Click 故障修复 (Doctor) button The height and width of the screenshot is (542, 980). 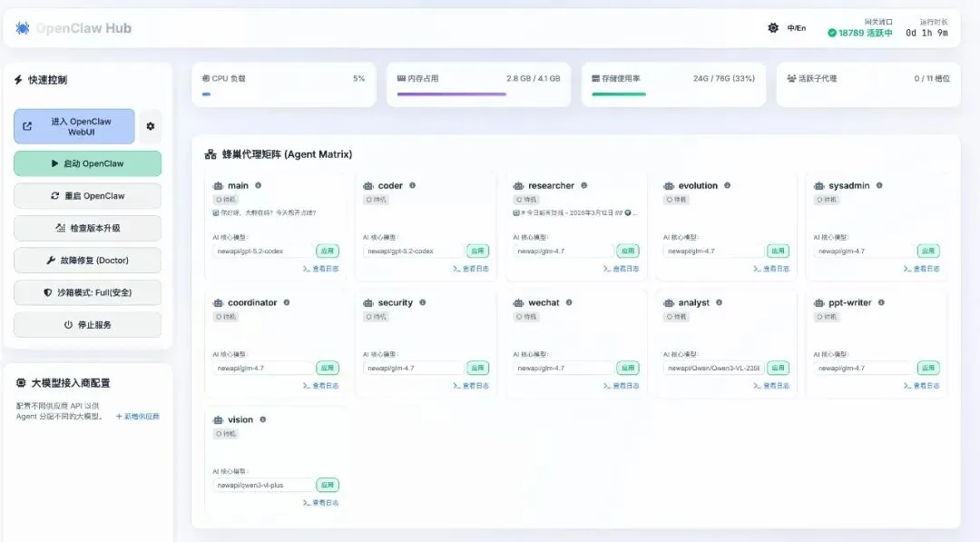[x=87, y=260]
